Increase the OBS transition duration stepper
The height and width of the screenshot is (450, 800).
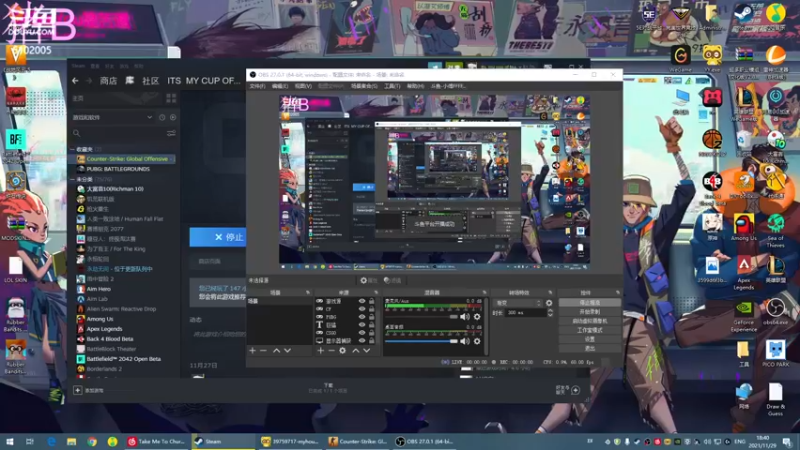(x=550, y=311)
